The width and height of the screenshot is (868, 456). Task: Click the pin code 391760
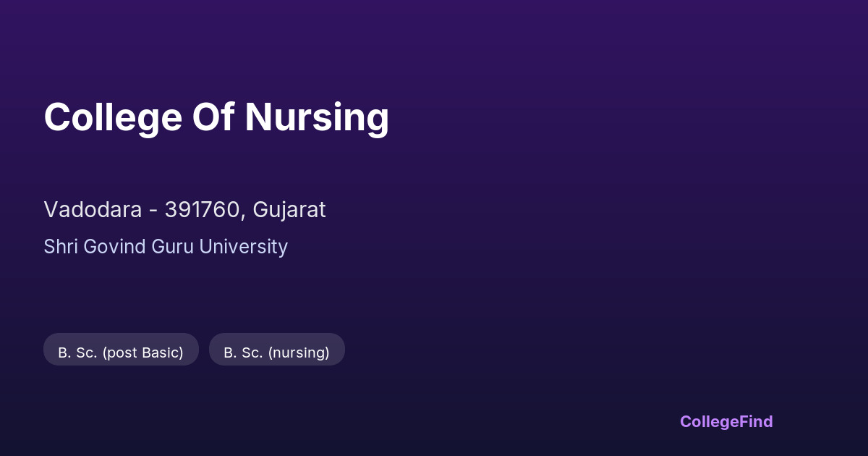pyautogui.click(x=202, y=210)
